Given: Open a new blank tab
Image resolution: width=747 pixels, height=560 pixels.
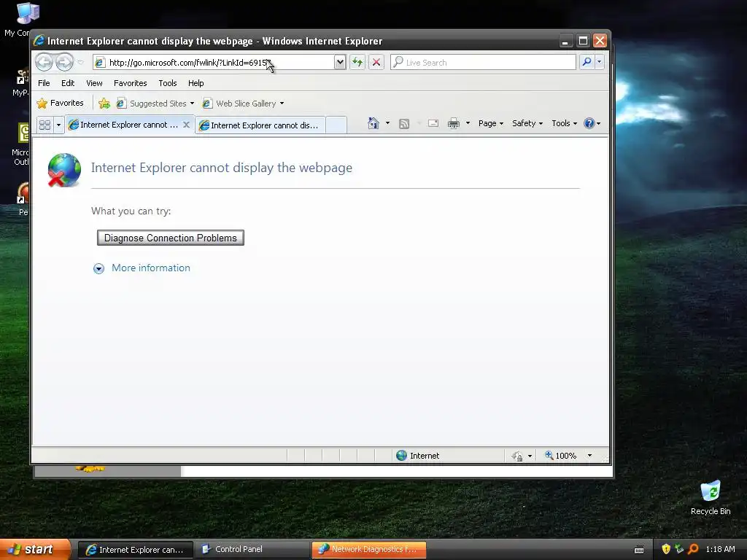Looking at the screenshot, I should tap(336, 125).
